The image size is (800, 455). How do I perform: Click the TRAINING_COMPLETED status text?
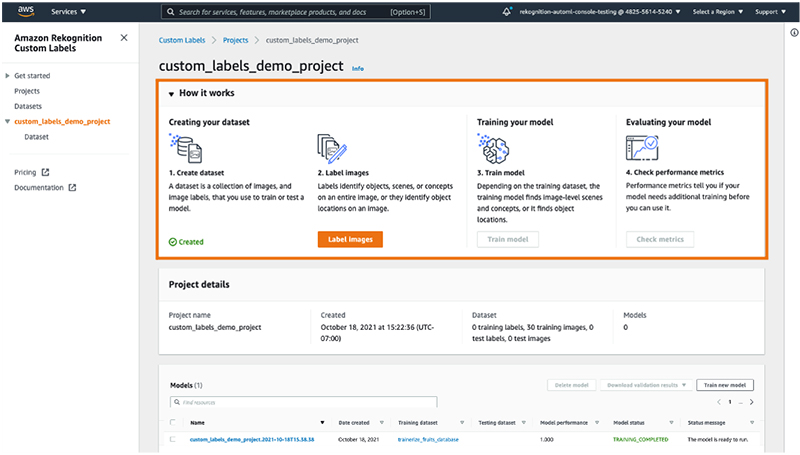(640, 439)
